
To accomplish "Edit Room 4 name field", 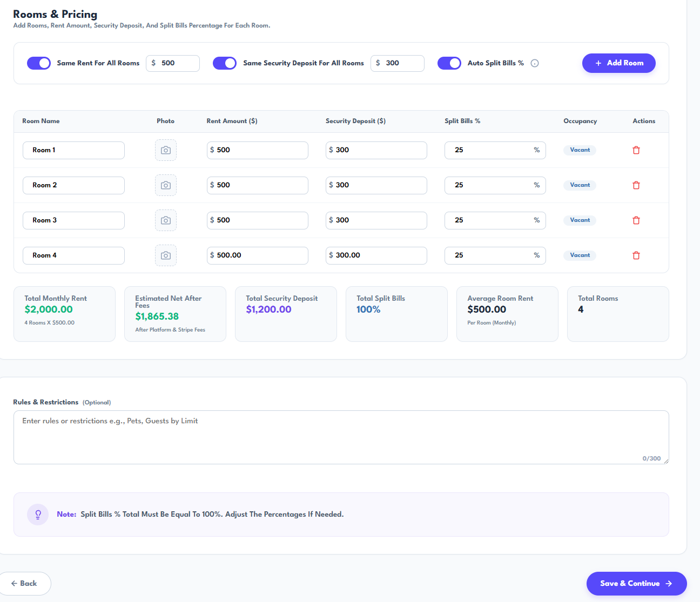I will point(73,255).
